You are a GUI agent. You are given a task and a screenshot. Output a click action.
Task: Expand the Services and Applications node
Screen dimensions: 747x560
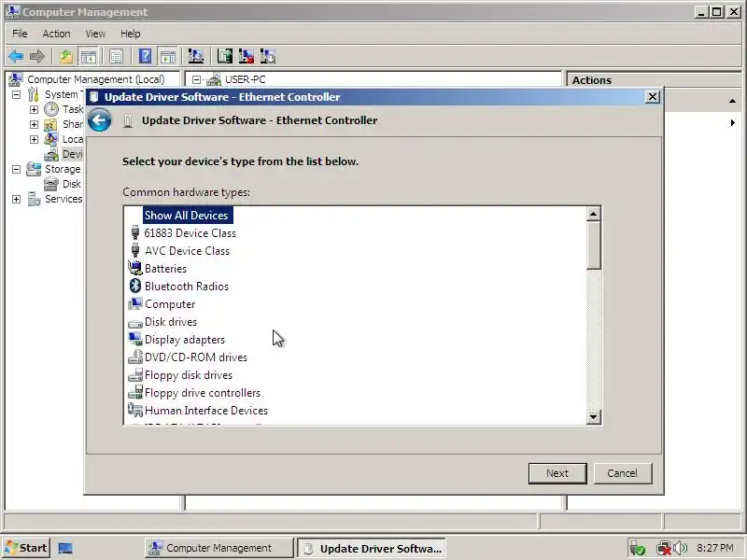16,199
